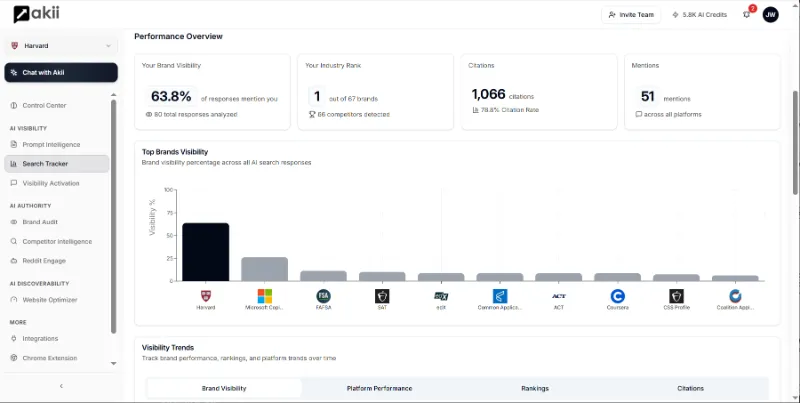Image resolution: width=800 pixels, height=403 pixels.
Task: Click the Akii logo
Action: point(39,14)
